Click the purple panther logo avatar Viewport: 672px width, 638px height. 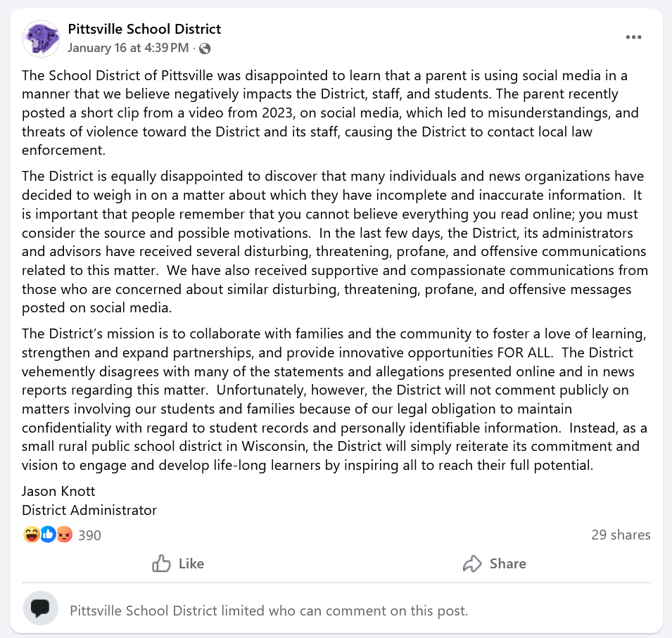[40, 39]
